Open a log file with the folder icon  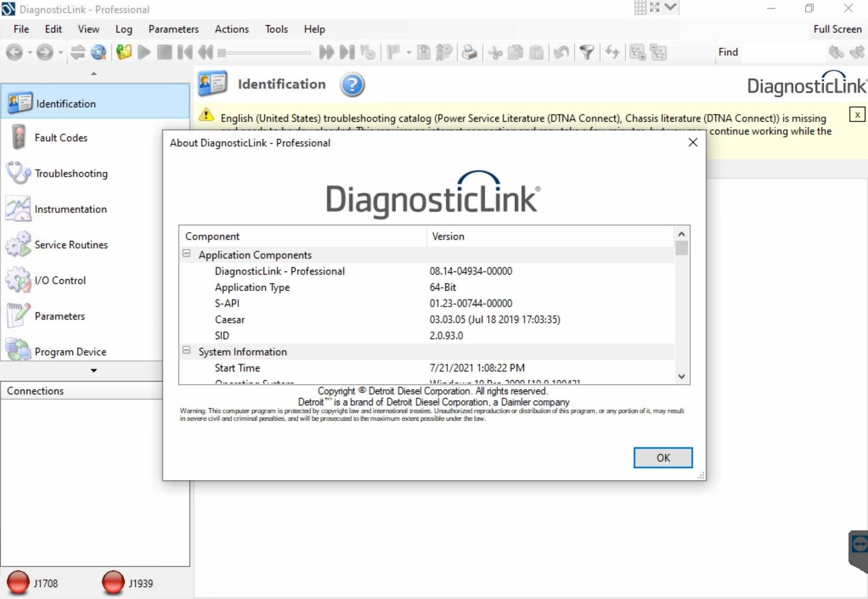tap(124, 52)
